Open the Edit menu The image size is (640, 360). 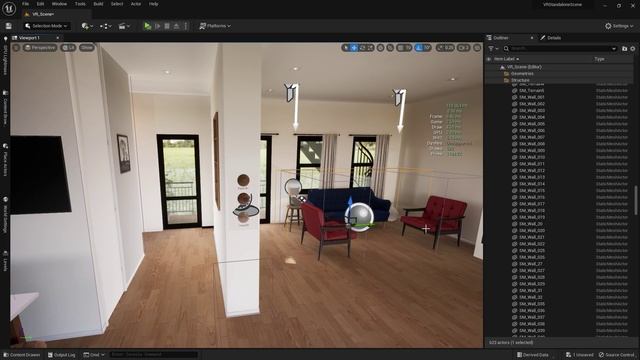[x=40, y=4]
